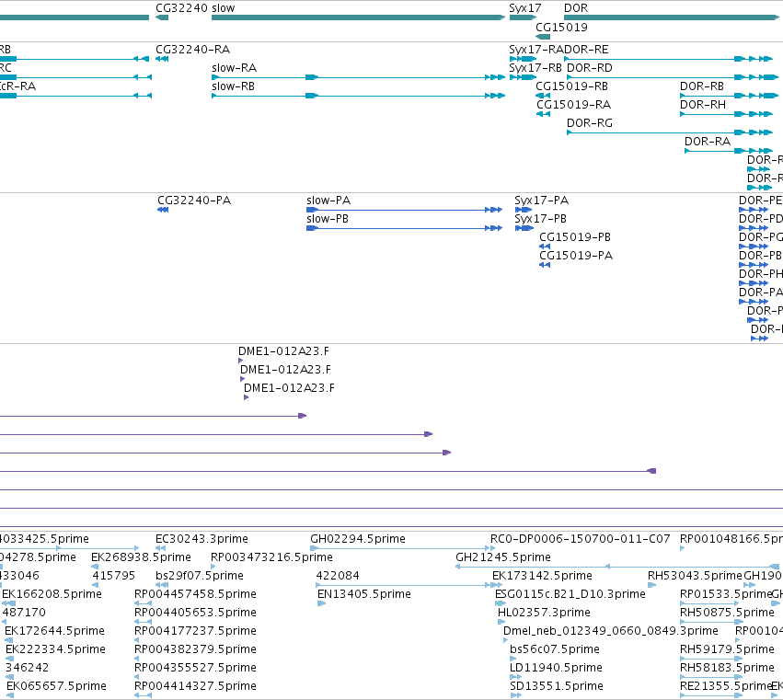Select the DOR gene bar glyph
This screenshot has height=700, width=783.
pyautogui.click(x=672, y=17)
